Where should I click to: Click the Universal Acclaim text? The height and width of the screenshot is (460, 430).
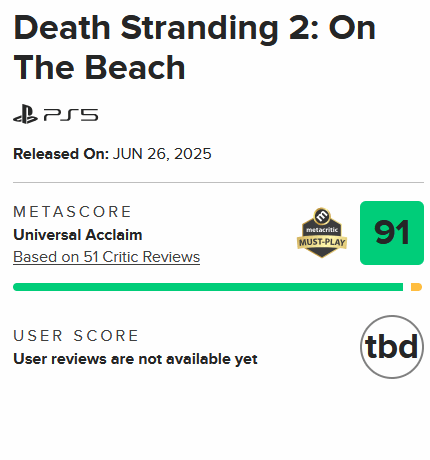pos(78,235)
